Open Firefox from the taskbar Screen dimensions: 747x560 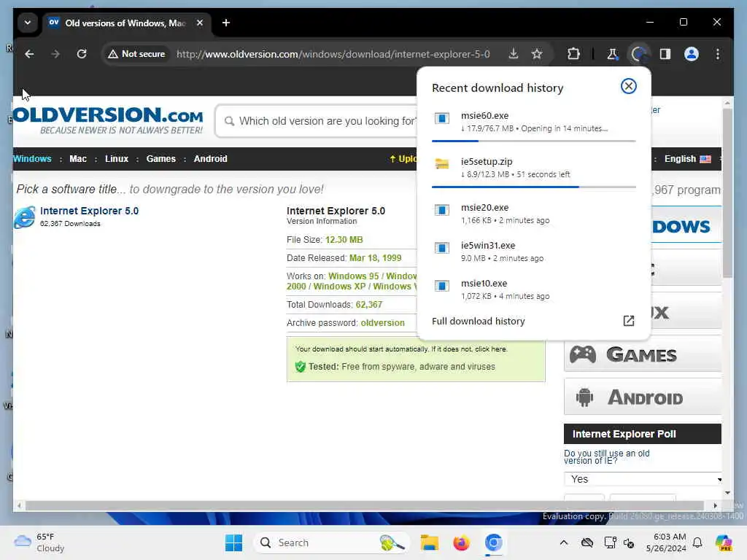(x=461, y=542)
